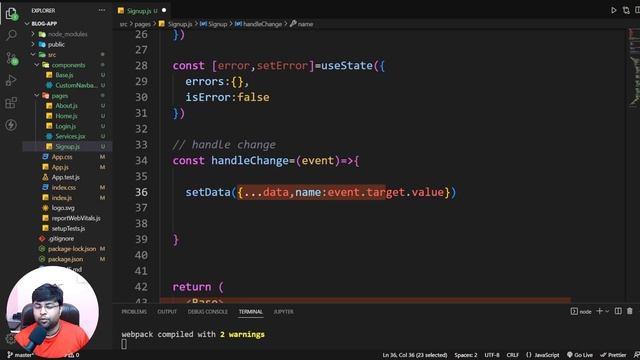Launch a new terminal with plus icon
640x360 pixels.
pos(599,311)
